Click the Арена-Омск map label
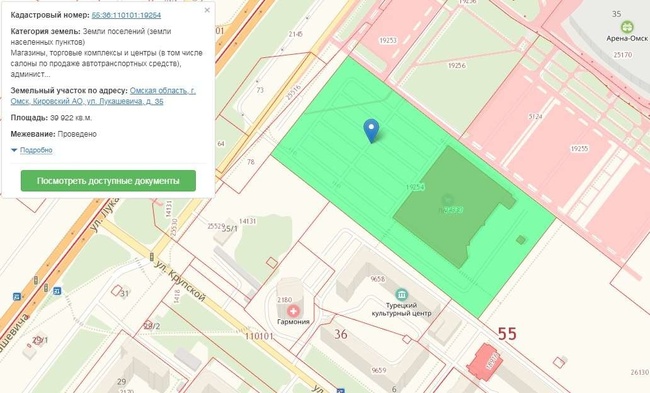Viewport: 650px width, 393px height. point(627,39)
